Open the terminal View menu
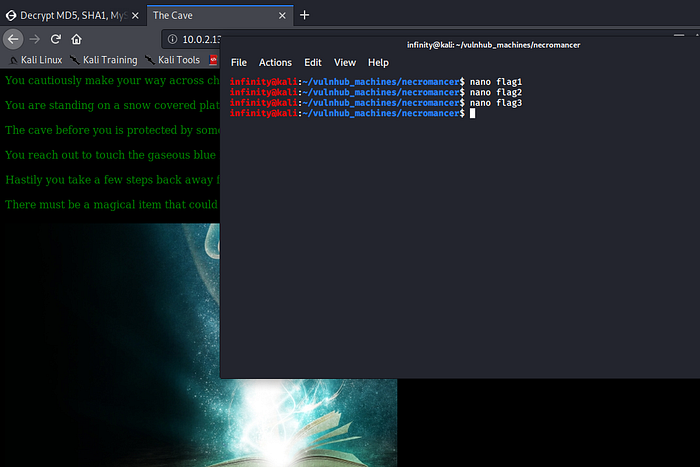This screenshot has height=467, width=700. coord(344,62)
